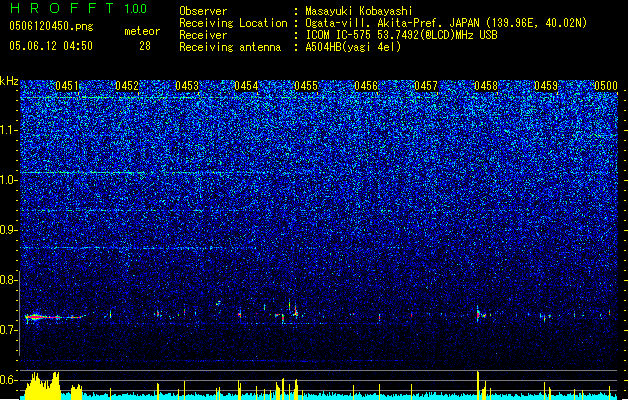The height and width of the screenshot is (400, 629).
Task: Click the 0.9 kHz axis label
Action: [x=8, y=230]
